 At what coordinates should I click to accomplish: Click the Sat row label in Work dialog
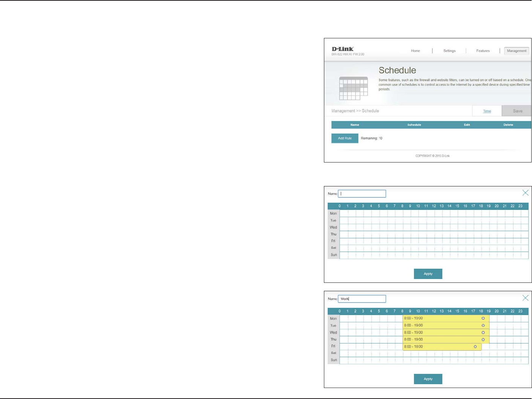coord(333,353)
